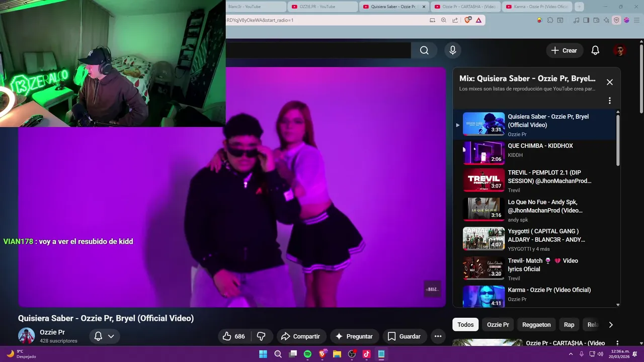Image resolution: width=644 pixels, height=362 pixels.
Task: Open the Brave VPN shield icon
Action: pyautogui.click(x=616, y=20)
